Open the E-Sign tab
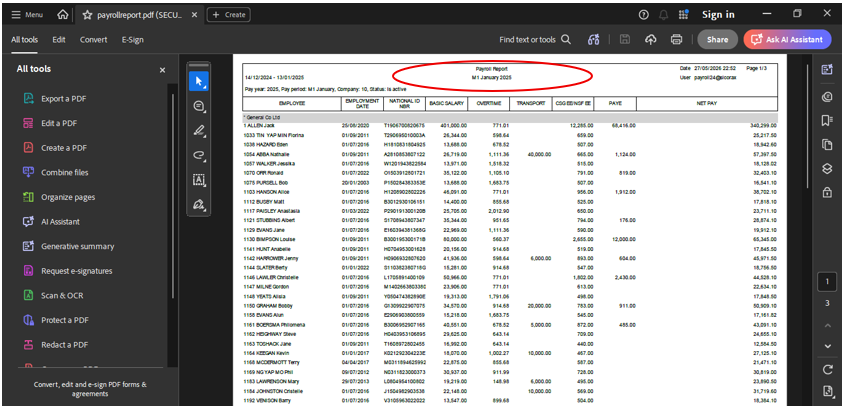844x407 pixels. (x=132, y=40)
